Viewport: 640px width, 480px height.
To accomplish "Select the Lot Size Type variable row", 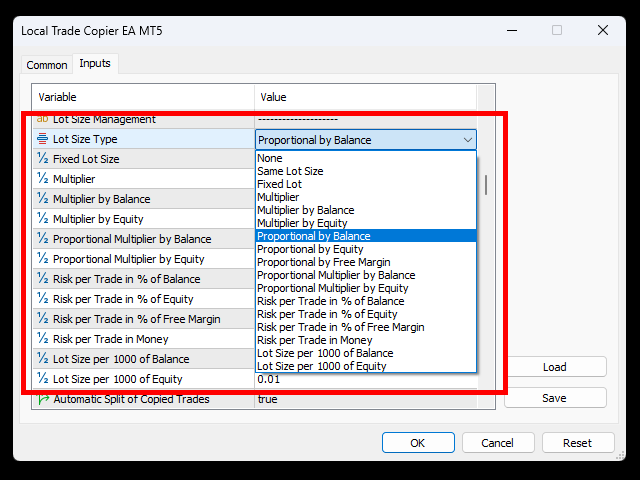I will [144, 139].
